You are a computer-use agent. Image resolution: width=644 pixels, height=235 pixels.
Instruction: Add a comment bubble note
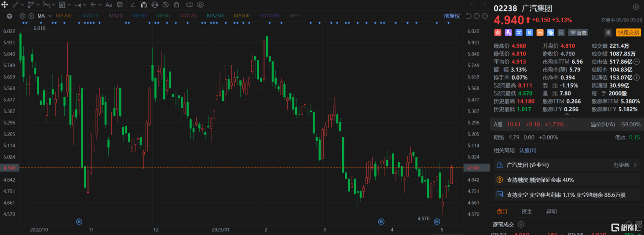click(120, 5)
